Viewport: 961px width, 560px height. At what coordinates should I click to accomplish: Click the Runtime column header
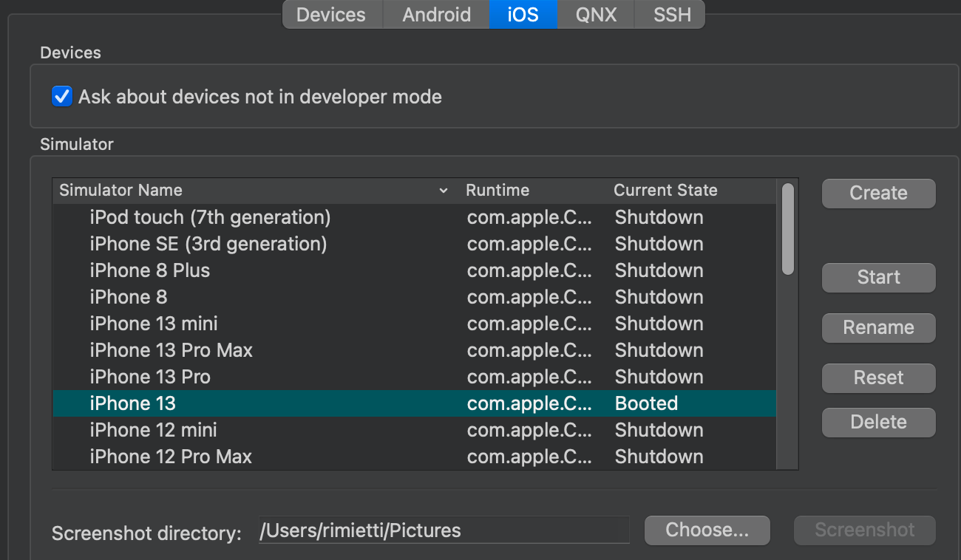(x=498, y=191)
